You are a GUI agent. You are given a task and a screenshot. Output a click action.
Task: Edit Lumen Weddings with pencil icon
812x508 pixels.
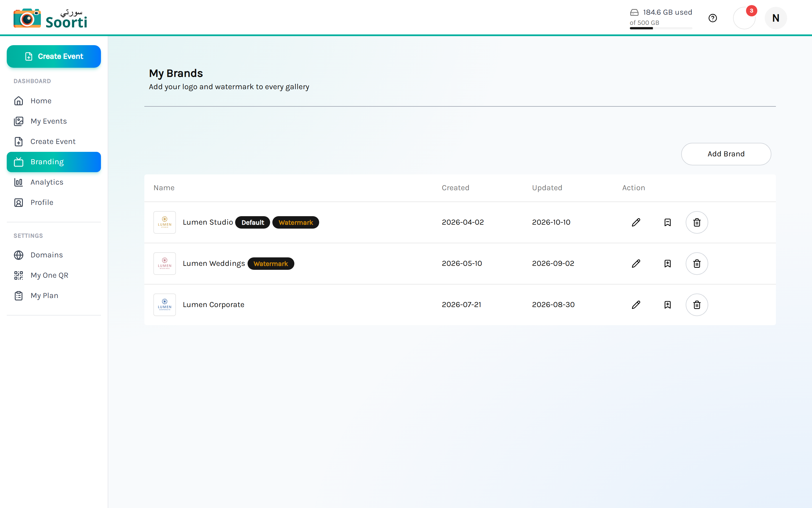coord(636,264)
